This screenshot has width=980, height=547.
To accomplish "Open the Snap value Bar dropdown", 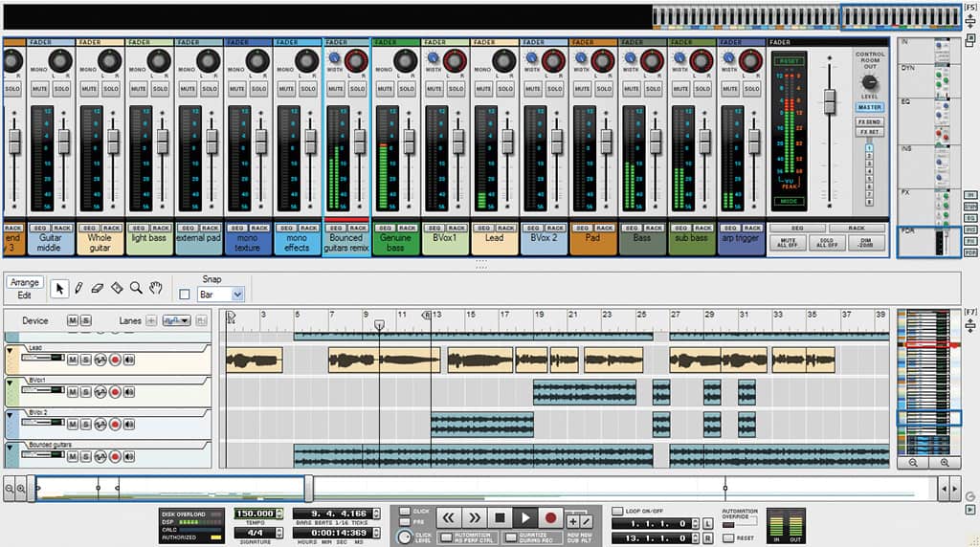I will click(221, 295).
